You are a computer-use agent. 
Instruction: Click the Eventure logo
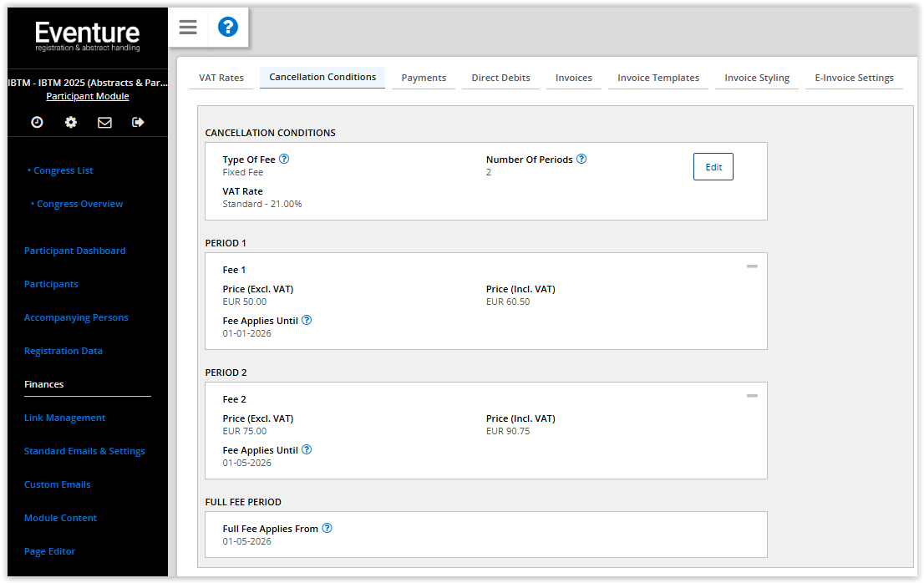click(88, 37)
